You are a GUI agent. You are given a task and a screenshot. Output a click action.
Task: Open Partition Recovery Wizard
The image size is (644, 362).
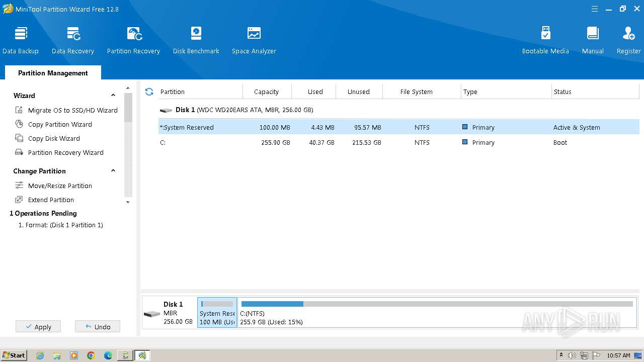(66, 152)
